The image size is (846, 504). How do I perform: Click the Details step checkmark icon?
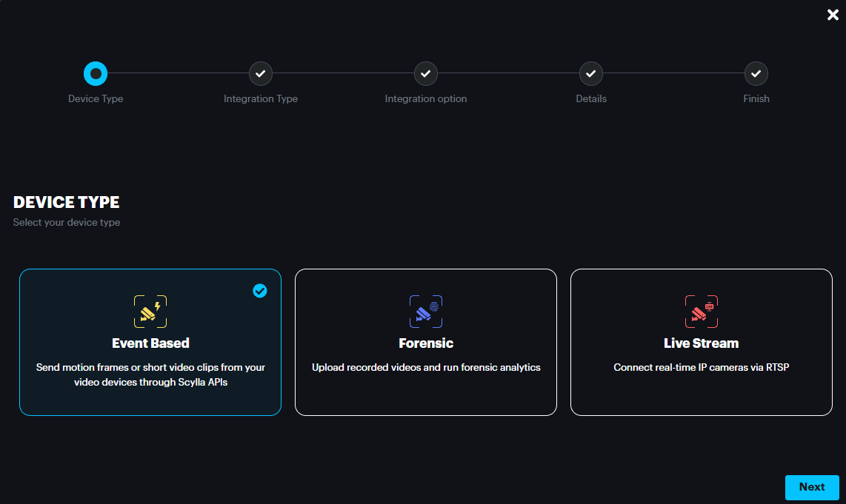[590, 73]
